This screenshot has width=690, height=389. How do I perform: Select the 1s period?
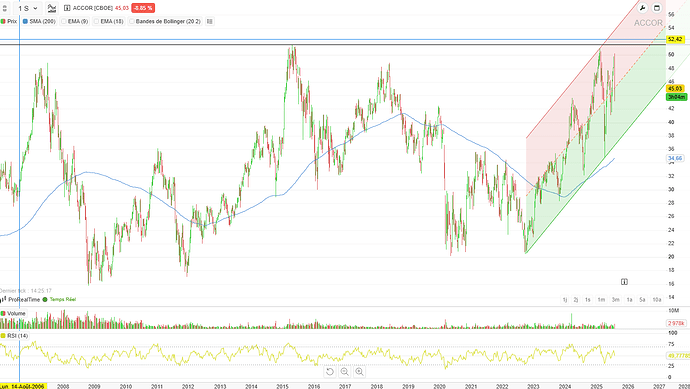pyautogui.click(x=587, y=300)
